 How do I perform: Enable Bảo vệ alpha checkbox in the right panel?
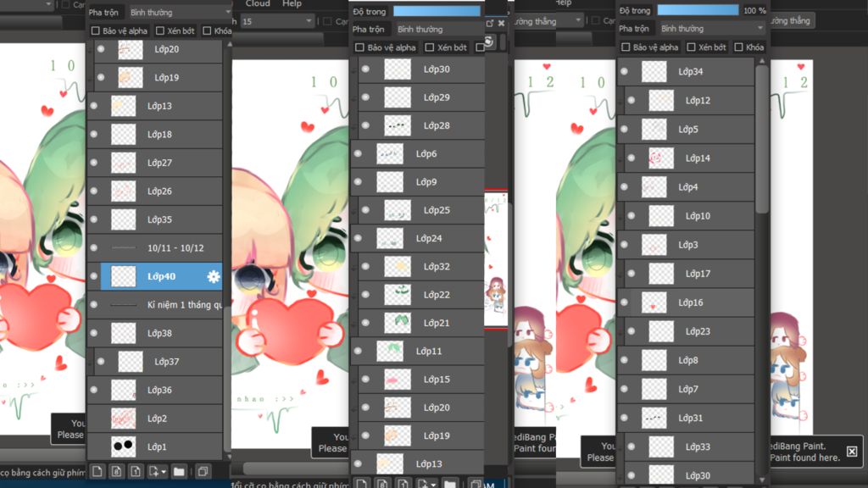coord(626,47)
